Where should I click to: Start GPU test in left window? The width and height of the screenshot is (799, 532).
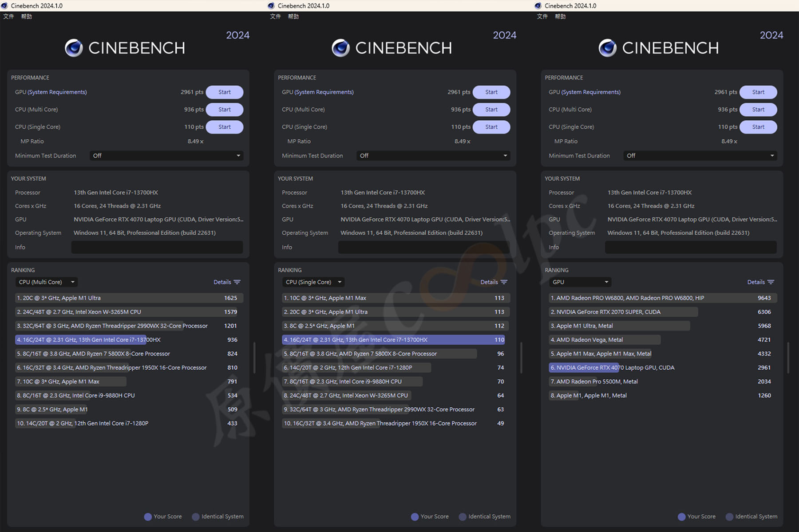[225, 92]
